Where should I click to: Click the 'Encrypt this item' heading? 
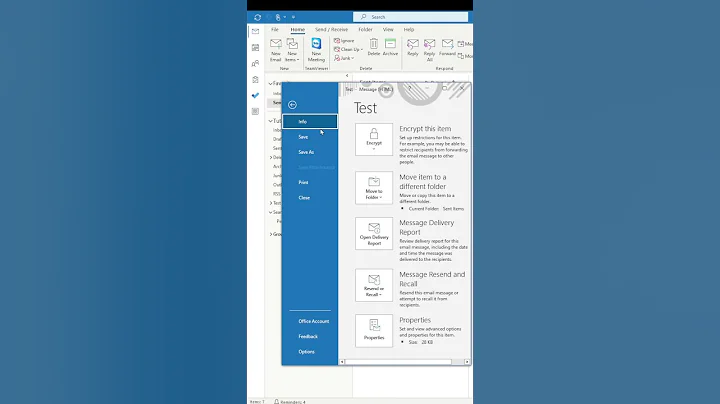click(425, 129)
